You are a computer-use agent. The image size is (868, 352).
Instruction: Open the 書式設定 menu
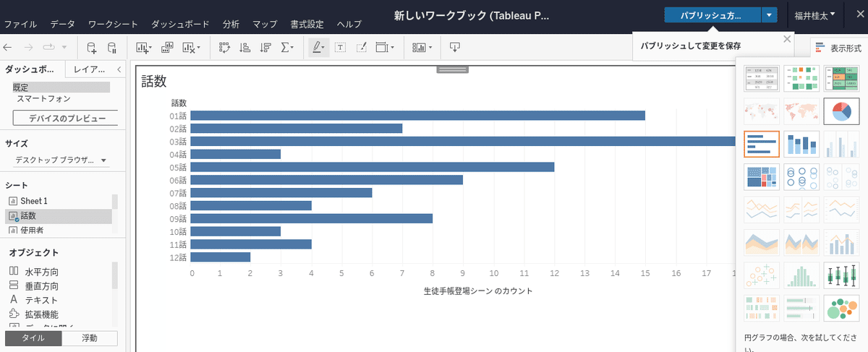coord(307,24)
